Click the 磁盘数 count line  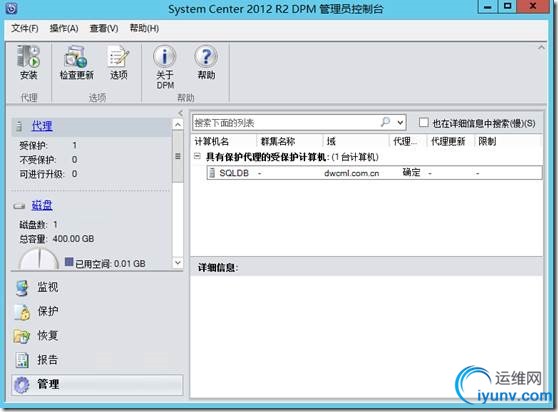coord(38,225)
